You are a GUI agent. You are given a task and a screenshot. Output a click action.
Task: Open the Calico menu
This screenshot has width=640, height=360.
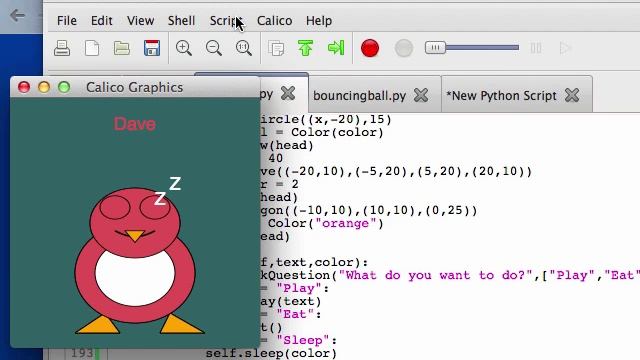tap(274, 20)
